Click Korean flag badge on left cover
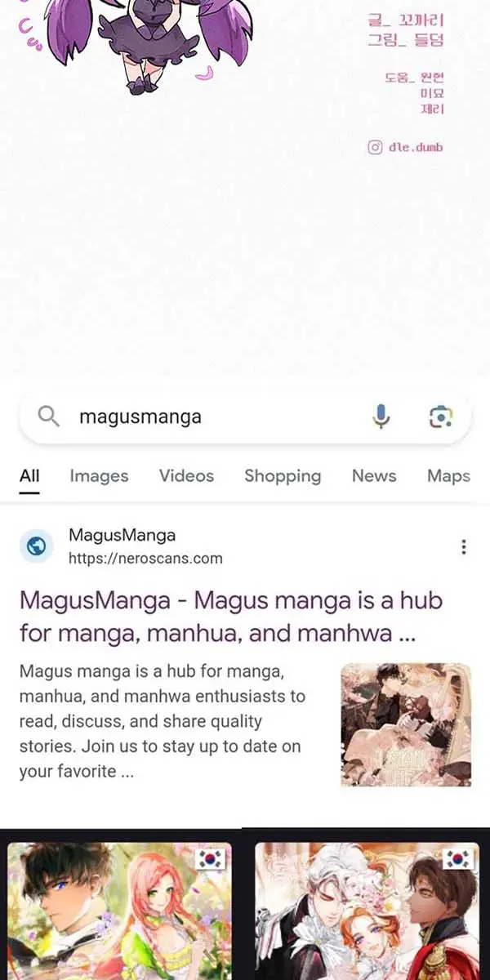This screenshot has width=490, height=980. [x=211, y=860]
